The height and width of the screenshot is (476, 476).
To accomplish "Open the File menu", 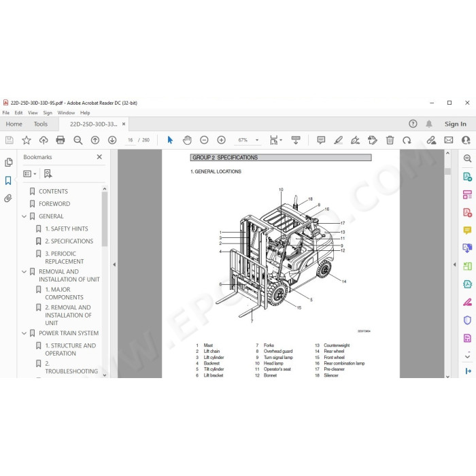I will (x=5, y=113).
